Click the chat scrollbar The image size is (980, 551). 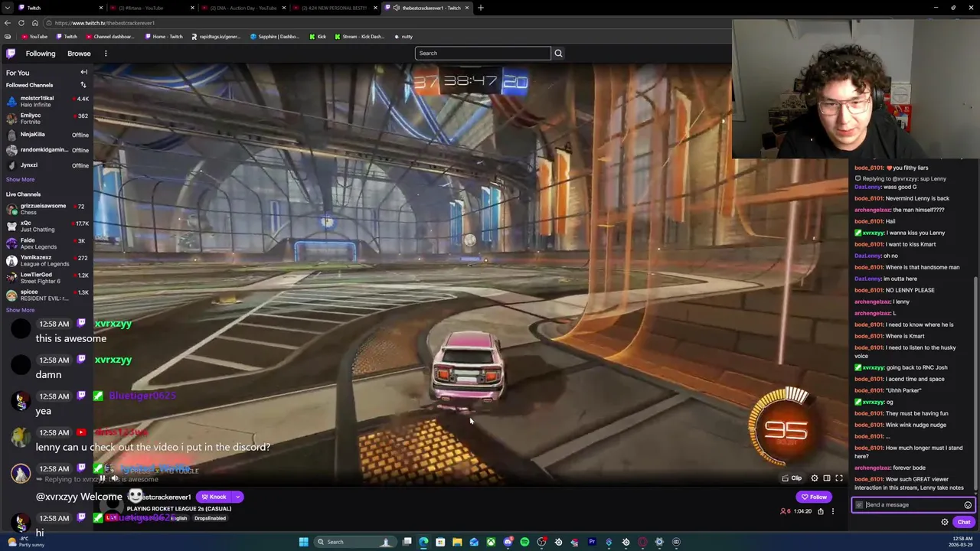[x=976, y=383]
